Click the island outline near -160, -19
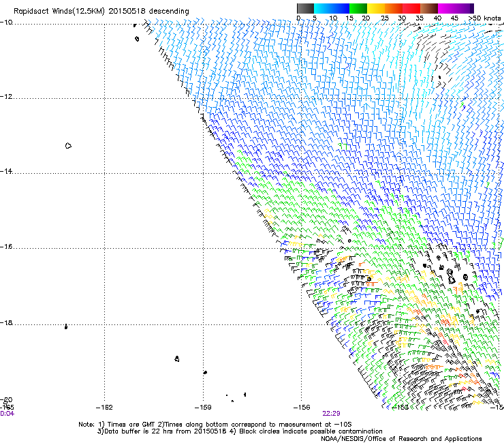The image size is (504, 443). click(177, 358)
